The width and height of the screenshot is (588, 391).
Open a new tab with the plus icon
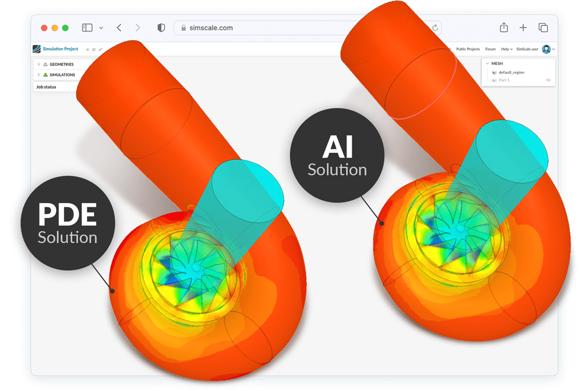pos(523,28)
